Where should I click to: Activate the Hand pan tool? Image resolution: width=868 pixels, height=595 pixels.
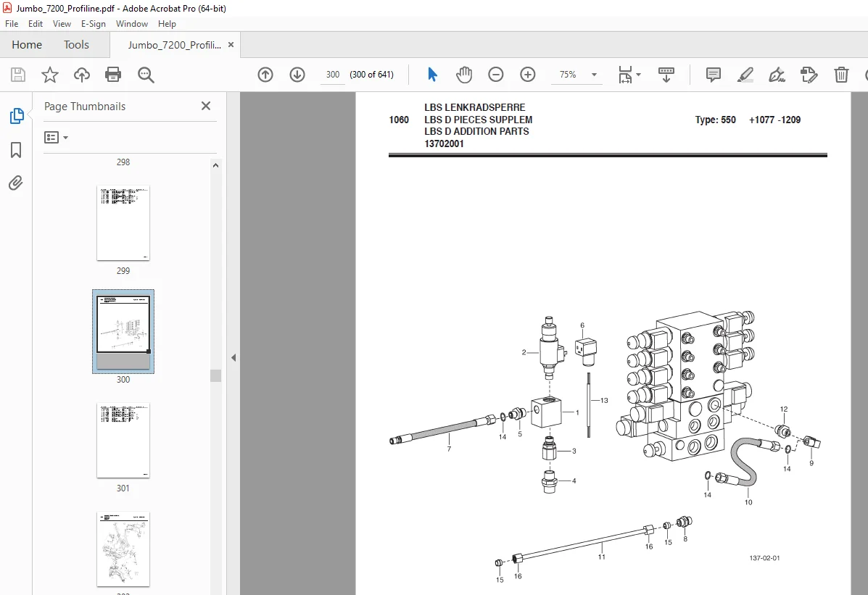point(464,75)
